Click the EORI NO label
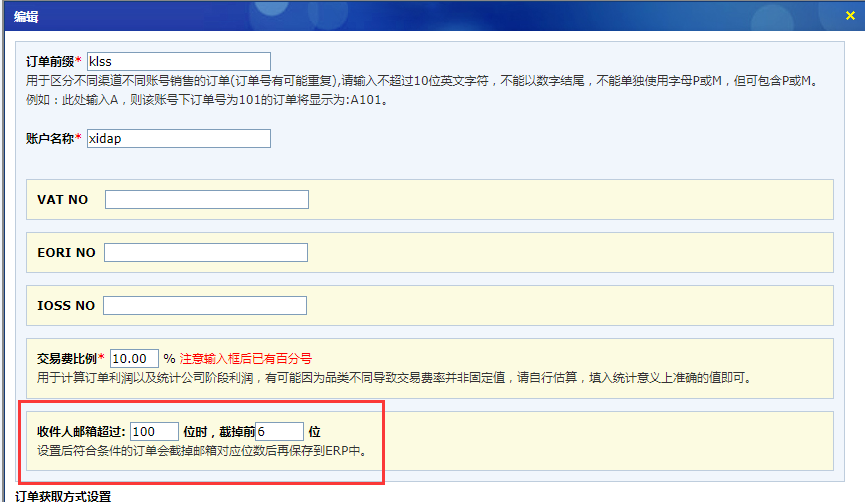 [66, 253]
